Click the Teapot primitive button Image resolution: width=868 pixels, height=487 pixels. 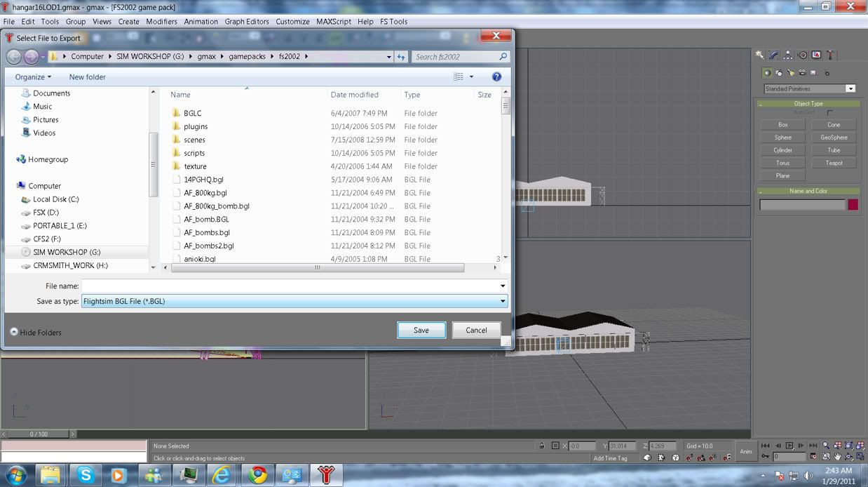pos(834,163)
